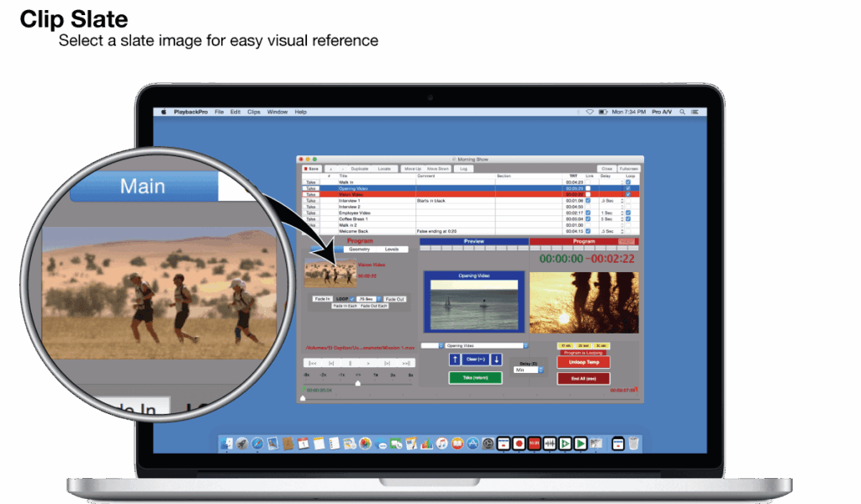861x504 pixels.
Task: Click the step-back frame transport button
Action: pyautogui.click(x=331, y=363)
